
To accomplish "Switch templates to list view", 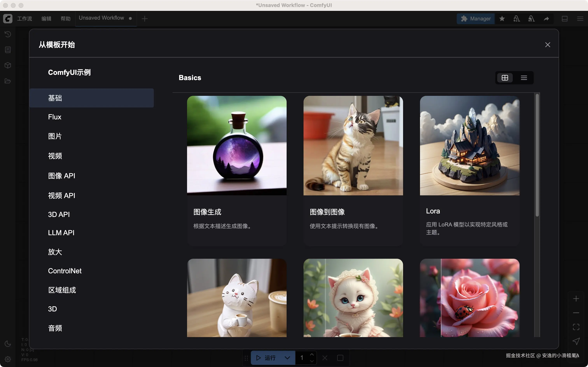I will [524, 78].
